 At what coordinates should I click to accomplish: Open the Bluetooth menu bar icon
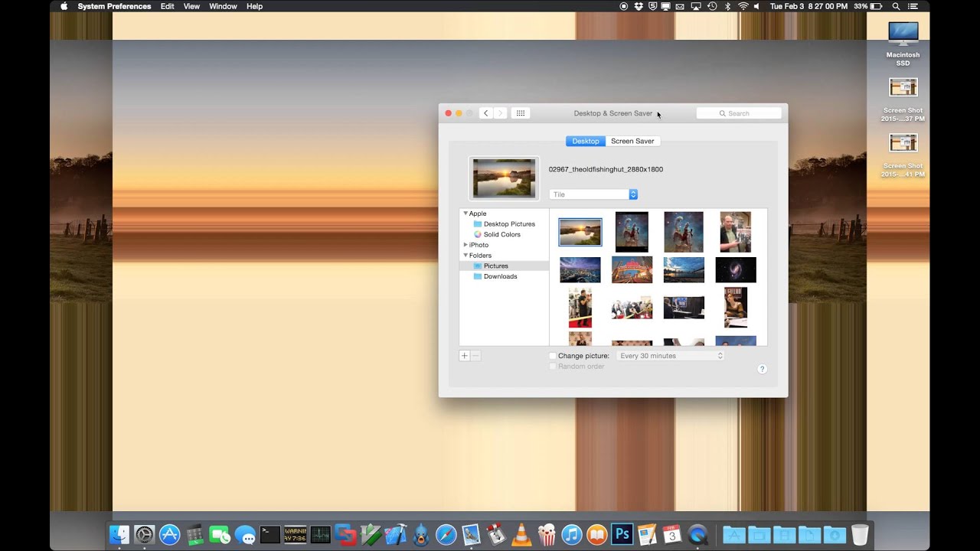click(x=726, y=6)
